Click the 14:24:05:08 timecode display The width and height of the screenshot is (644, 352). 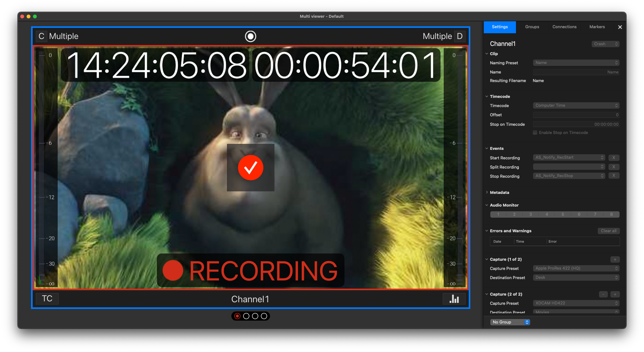pos(155,65)
